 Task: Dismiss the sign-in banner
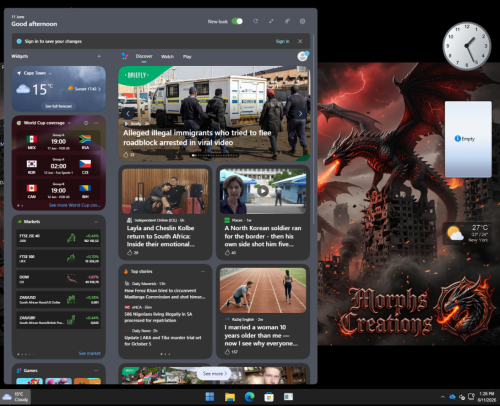300,41
